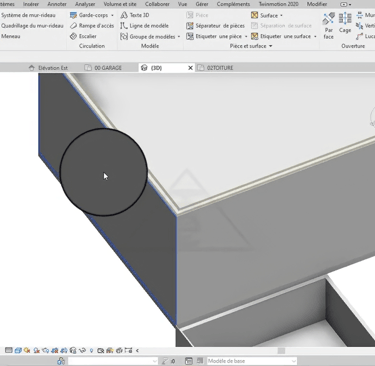Image resolution: width=375 pixels, height=366 pixels.
Task: Click the Lucarne dormer opening icon
Action: pyautogui.click(x=359, y=36)
